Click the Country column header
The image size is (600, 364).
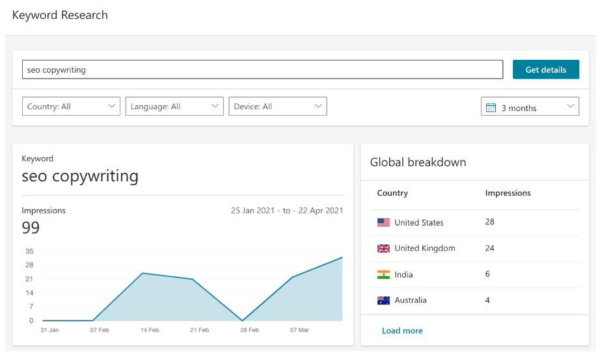click(x=392, y=193)
